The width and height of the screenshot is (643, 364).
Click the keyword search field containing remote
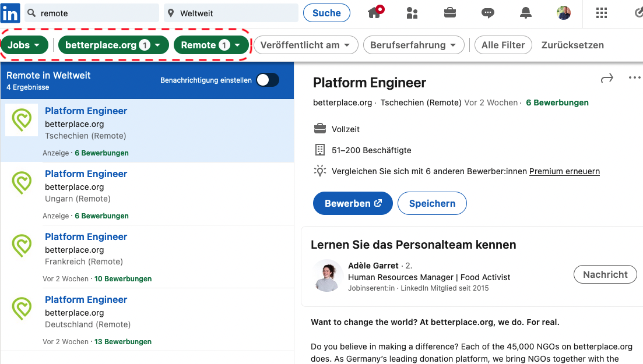pos(92,13)
